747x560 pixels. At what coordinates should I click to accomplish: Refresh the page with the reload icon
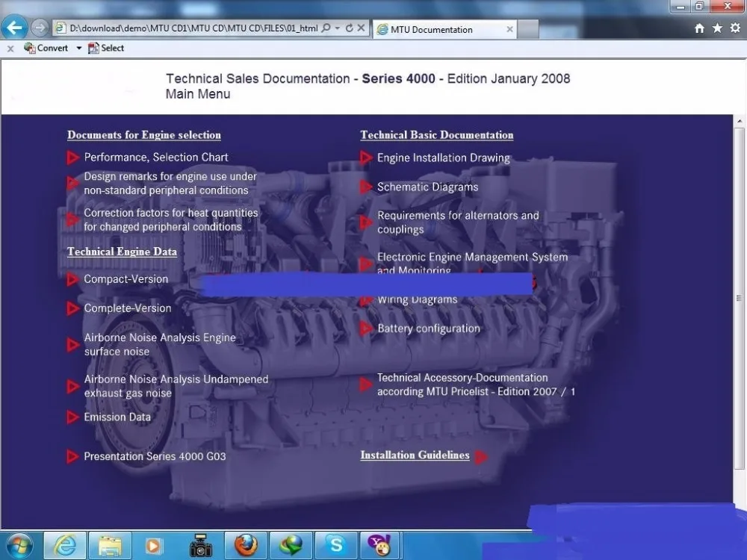(x=349, y=28)
